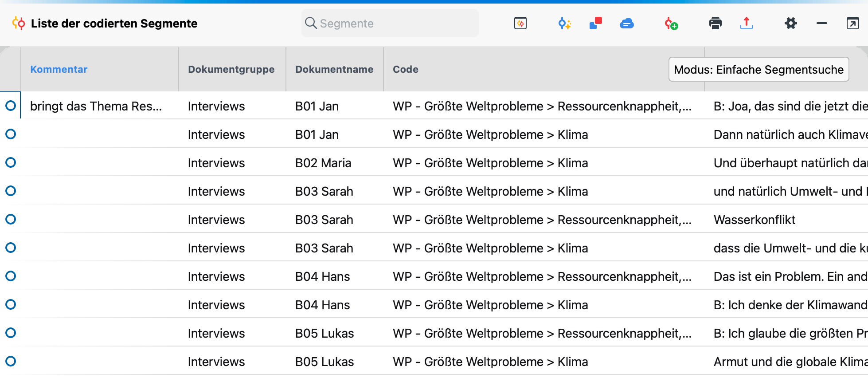Export the coded segments list
The width and height of the screenshot is (868, 386).
[747, 23]
